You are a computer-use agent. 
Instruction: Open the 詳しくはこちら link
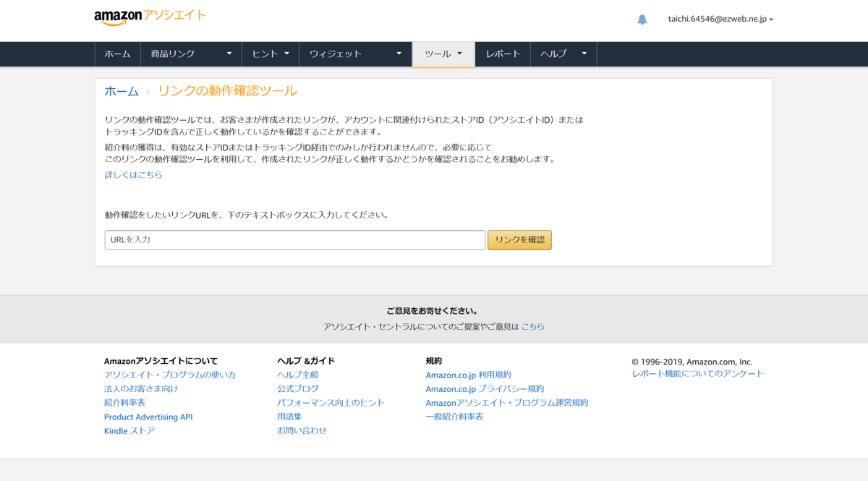point(134,175)
